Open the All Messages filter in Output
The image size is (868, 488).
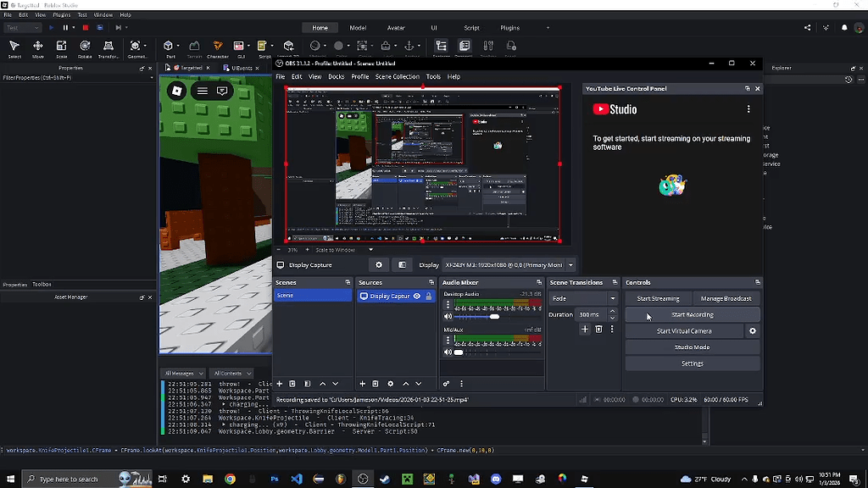coord(183,374)
